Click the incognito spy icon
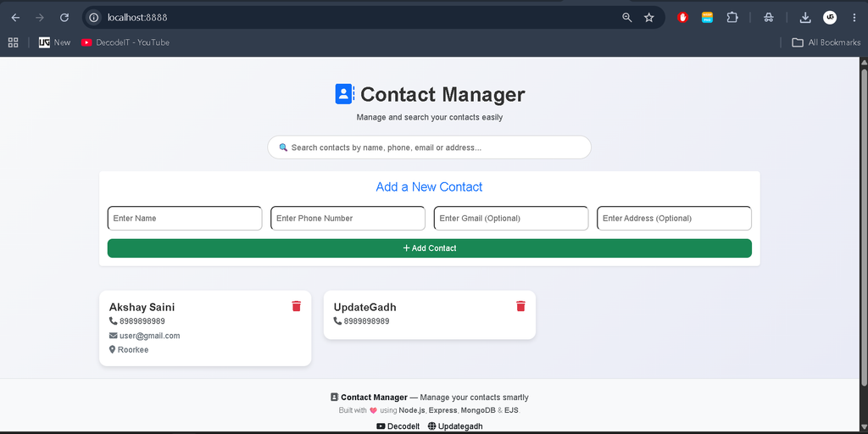Viewport: 868px width, 434px height. [x=768, y=18]
